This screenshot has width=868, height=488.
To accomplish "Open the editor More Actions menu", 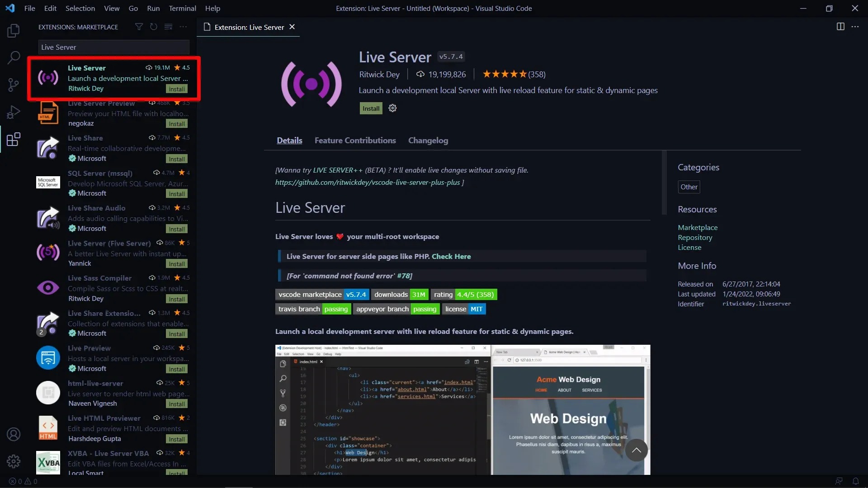I will [x=856, y=27].
